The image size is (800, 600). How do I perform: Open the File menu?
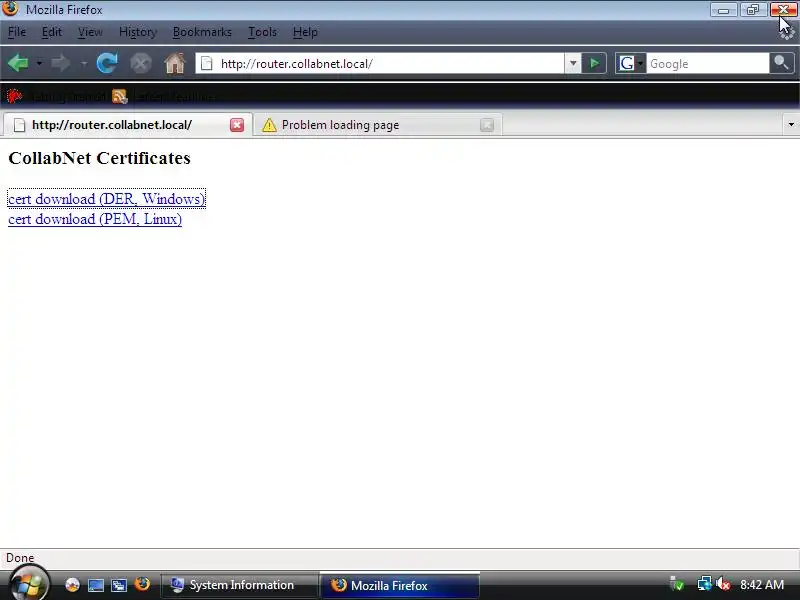click(17, 32)
